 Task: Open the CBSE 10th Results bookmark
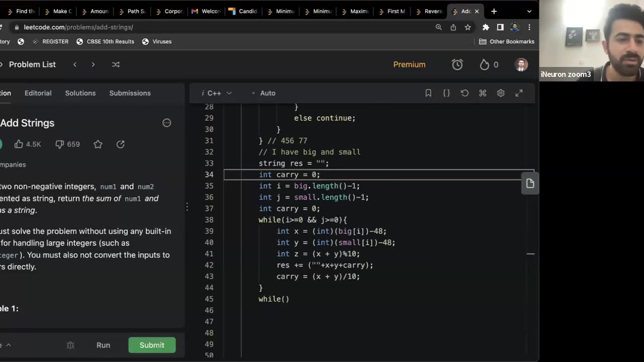105,42
